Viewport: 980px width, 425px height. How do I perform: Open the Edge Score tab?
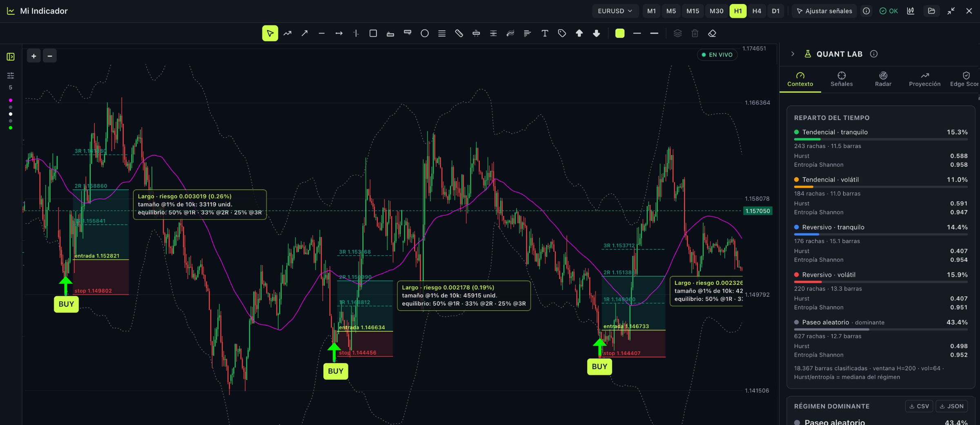coord(964,79)
